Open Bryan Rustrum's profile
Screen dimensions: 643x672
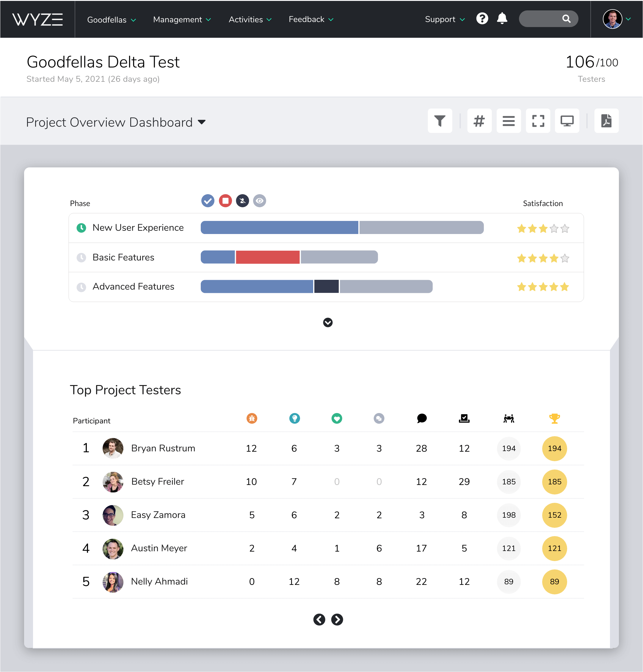(163, 448)
